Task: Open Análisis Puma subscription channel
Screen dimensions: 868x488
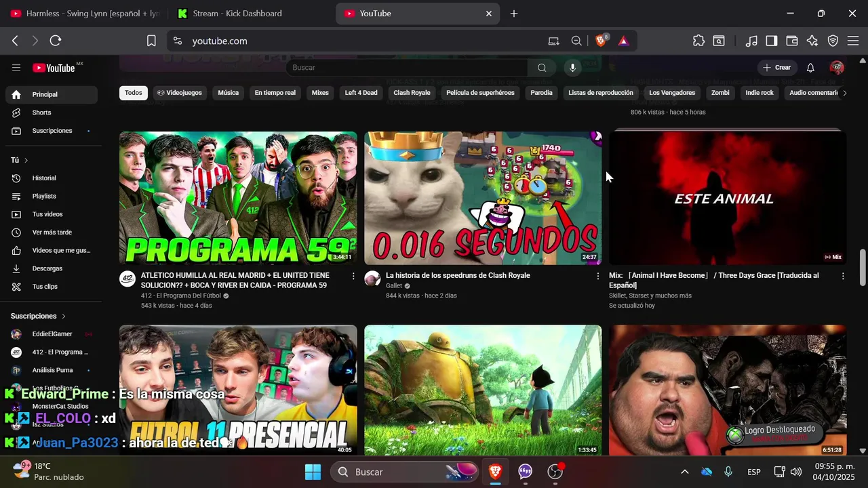Action: [52, 370]
